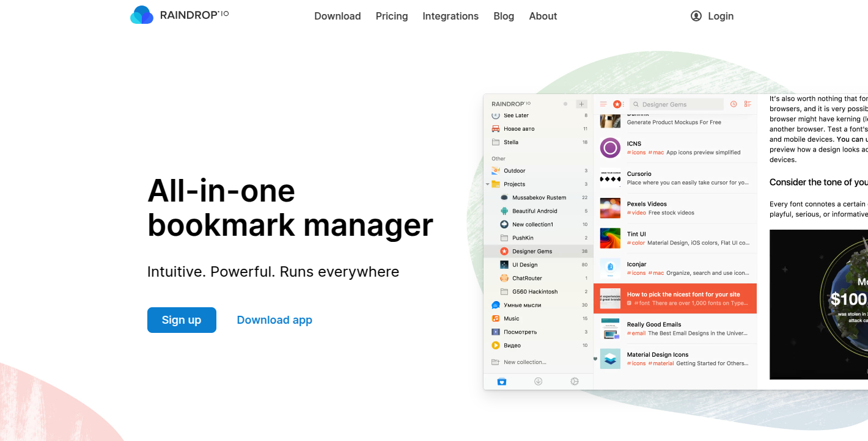The image size is (868, 441).
Task: Click the blue collections box icon at sidebar bottom
Action: [502, 381]
